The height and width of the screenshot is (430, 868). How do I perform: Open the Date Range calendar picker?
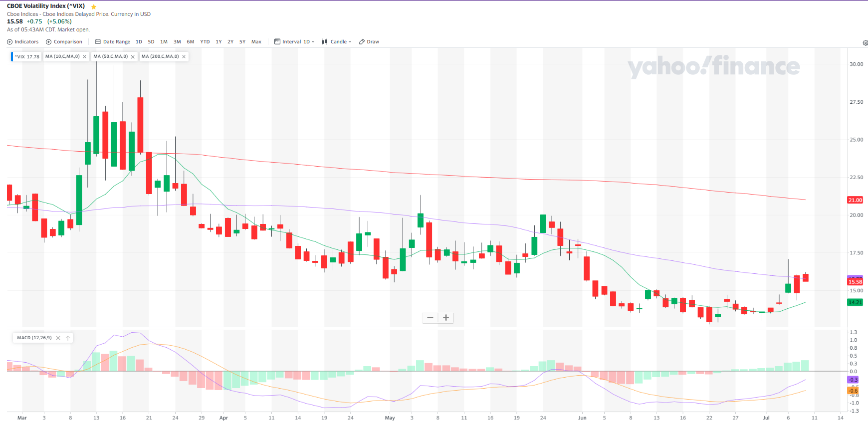(x=113, y=42)
